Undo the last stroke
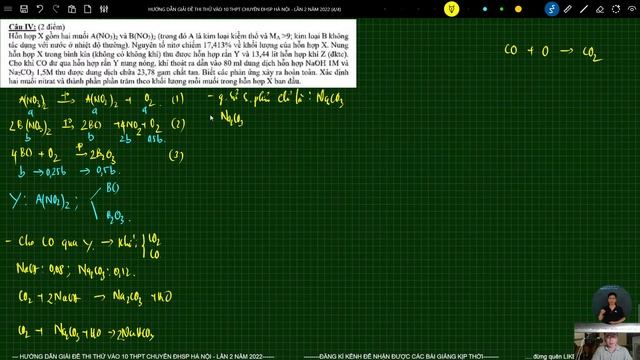 point(40,9)
